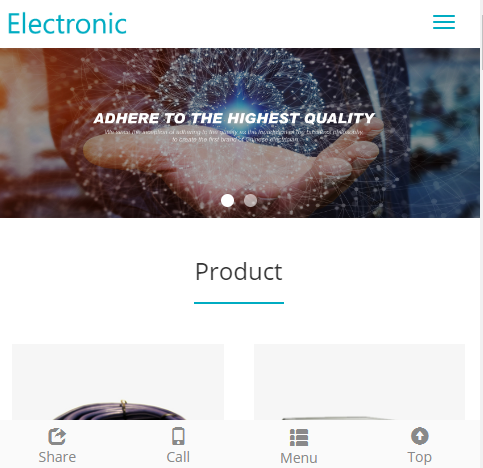Click the Share label in bottom bar
483x468 pixels.
[x=57, y=457]
